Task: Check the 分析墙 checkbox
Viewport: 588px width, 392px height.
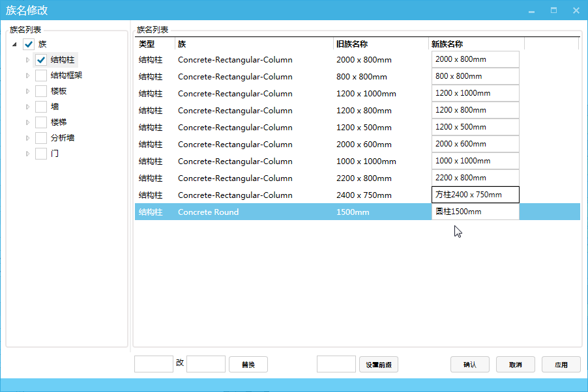Action: 41,138
